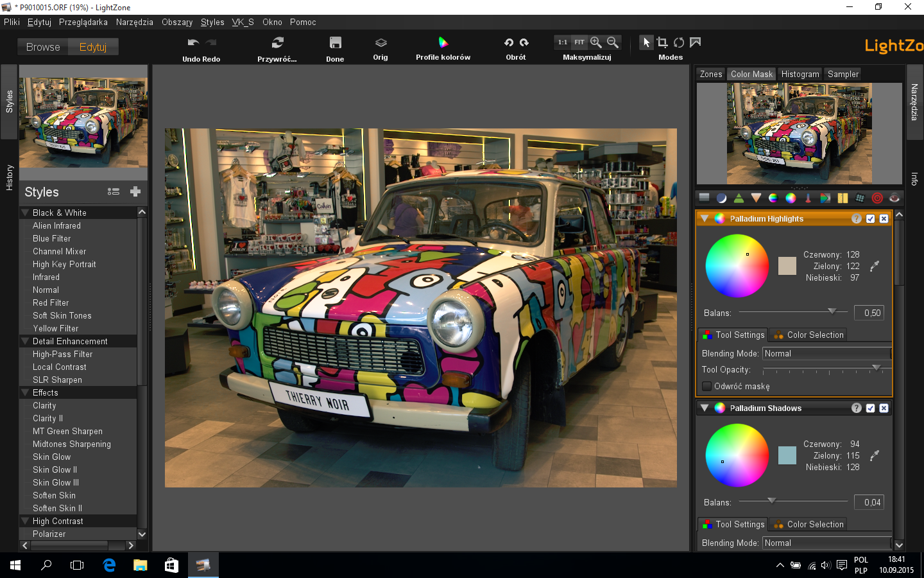Add a ZoneMapper tool
This screenshot has height=578, width=924.
(x=705, y=198)
